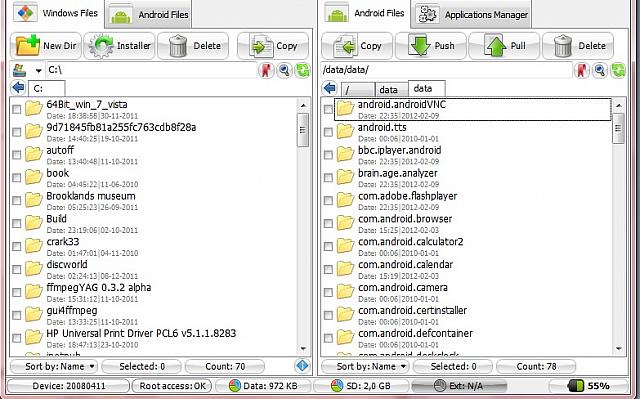Click the last data breadcrumb tab
The width and height of the screenshot is (640, 399).
point(427,88)
